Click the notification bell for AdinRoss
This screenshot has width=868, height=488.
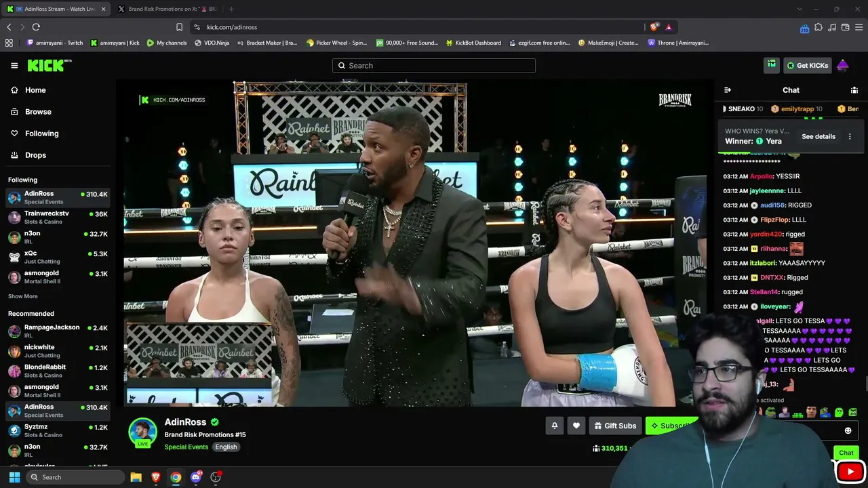pyautogui.click(x=555, y=426)
